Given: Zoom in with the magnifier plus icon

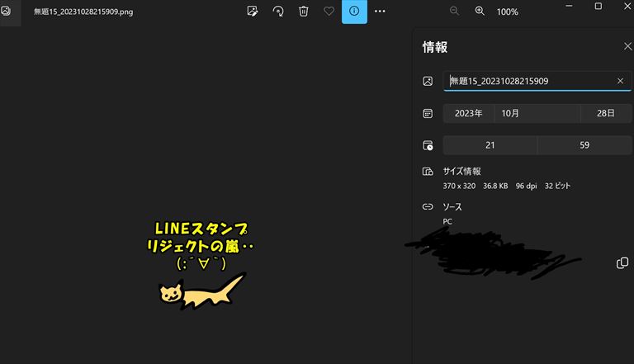Looking at the screenshot, I should click(x=480, y=12).
